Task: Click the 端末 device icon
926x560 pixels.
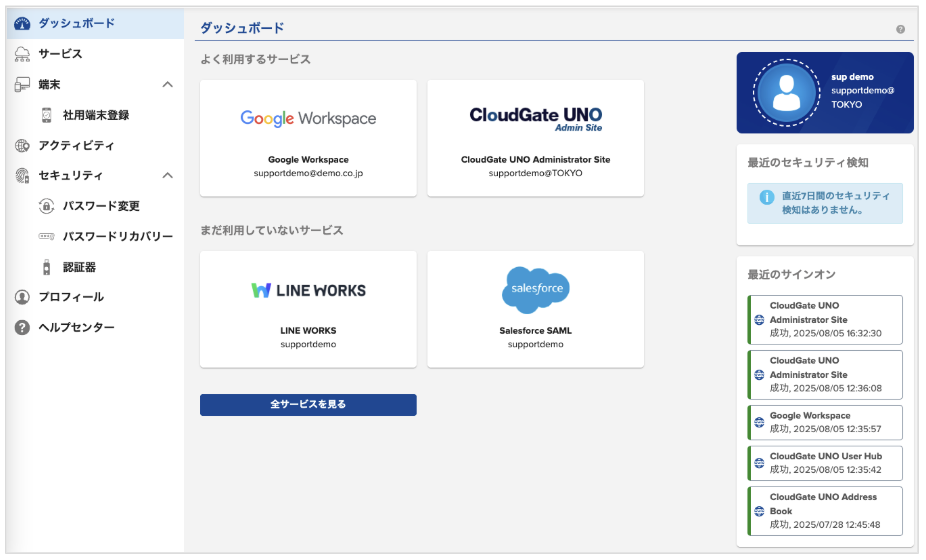Action: click(22, 84)
